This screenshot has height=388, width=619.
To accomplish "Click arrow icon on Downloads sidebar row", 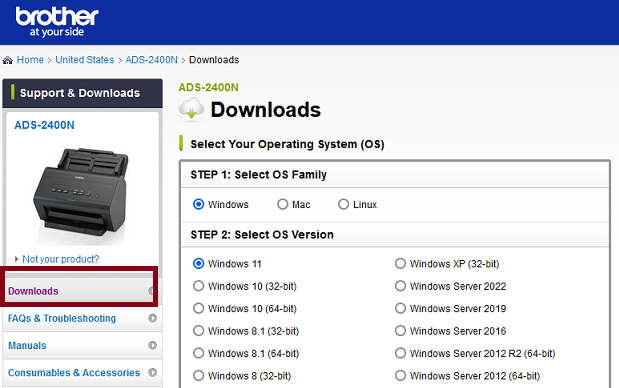I will (151, 291).
